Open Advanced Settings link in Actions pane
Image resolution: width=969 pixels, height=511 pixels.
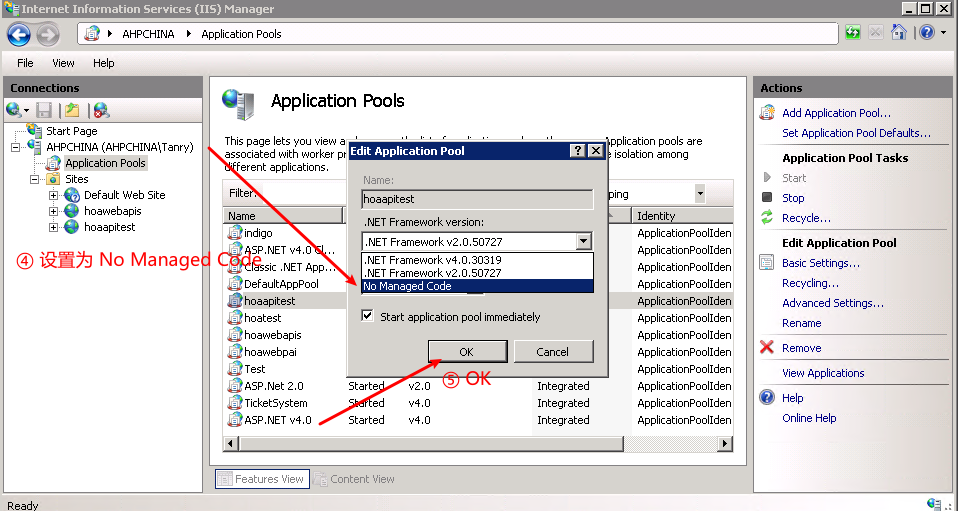[832, 303]
